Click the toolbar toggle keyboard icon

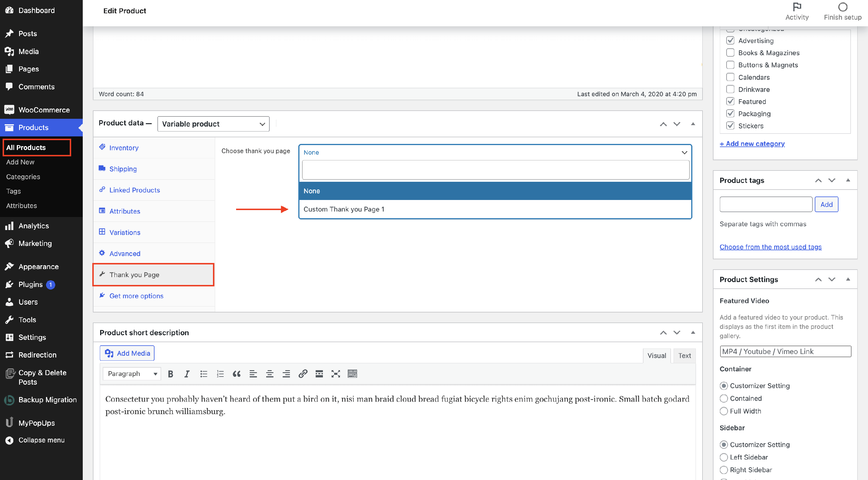point(352,374)
